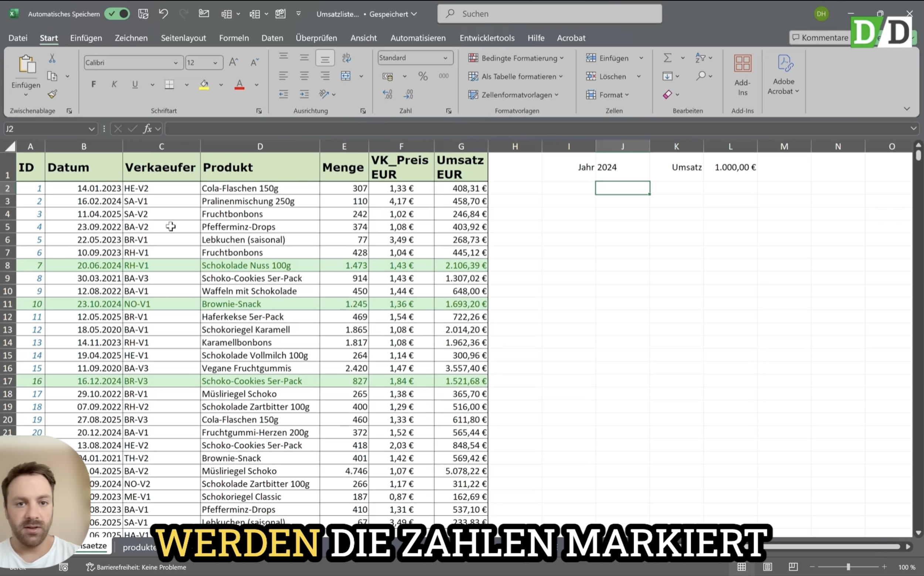Toggle bold formatting with F button
The width and height of the screenshot is (924, 576).
click(x=94, y=84)
